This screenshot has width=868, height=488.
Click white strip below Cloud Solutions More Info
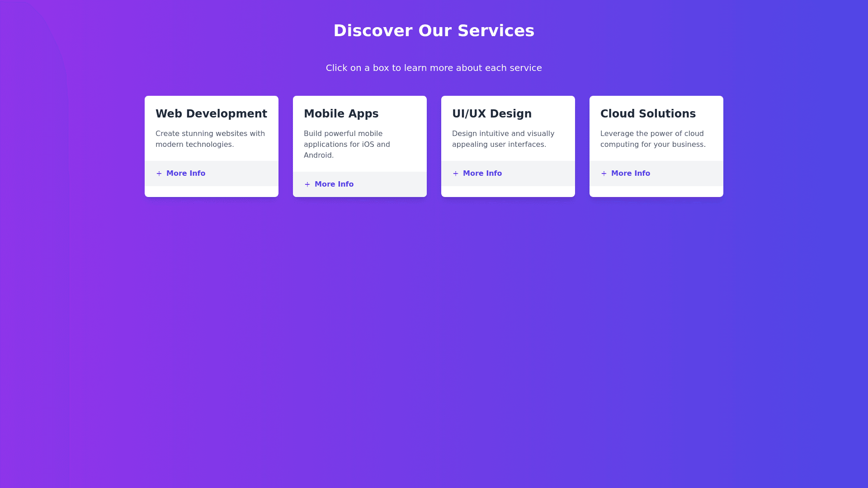click(x=656, y=192)
